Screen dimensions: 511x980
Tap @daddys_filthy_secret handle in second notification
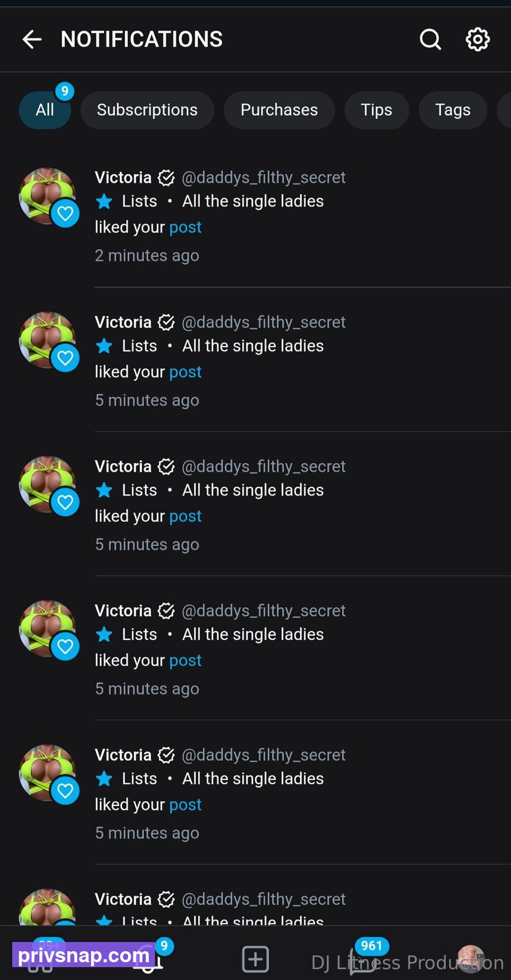(263, 322)
